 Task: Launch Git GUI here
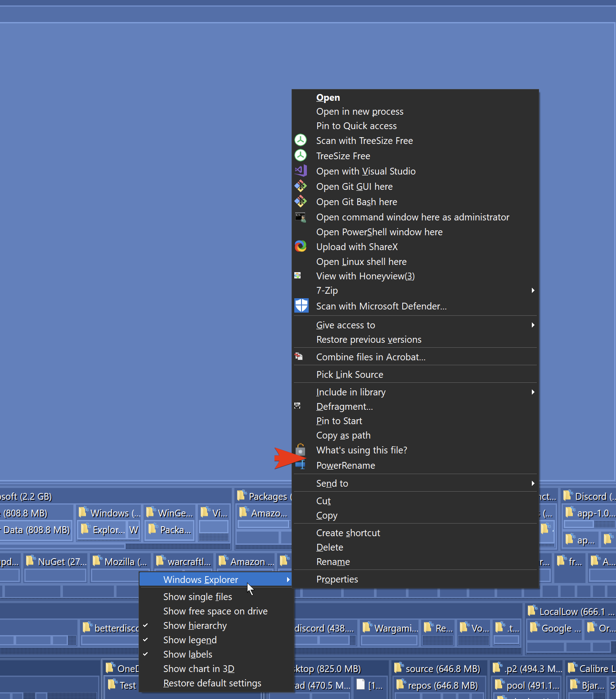(355, 186)
